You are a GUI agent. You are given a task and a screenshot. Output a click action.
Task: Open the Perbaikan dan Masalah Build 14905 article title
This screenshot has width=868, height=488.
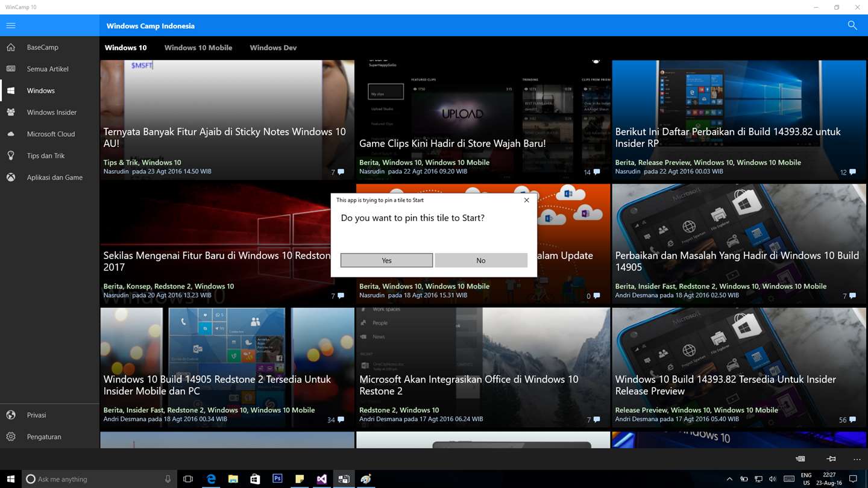[x=737, y=261]
